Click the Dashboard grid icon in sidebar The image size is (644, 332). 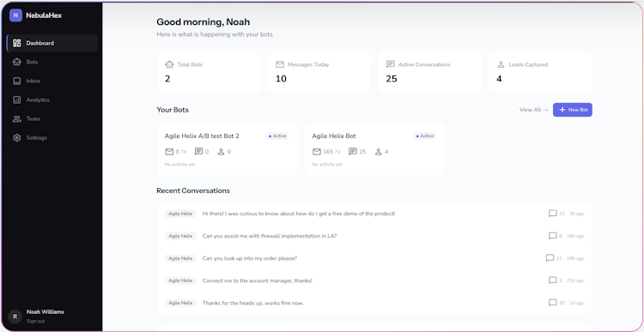coord(17,43)
